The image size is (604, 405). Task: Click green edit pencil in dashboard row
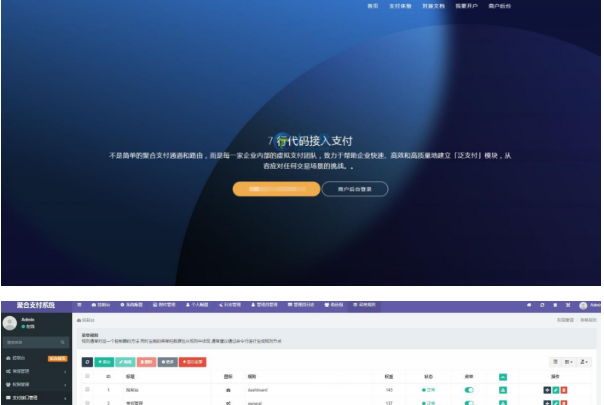coord(555,390)
